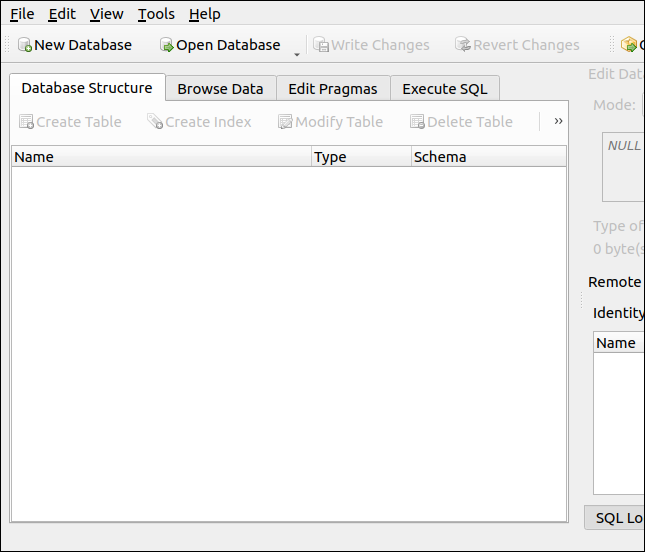Screen dimensions: 645x552
Task: Show more structure toolbar actions chevron
Action: 558,121
